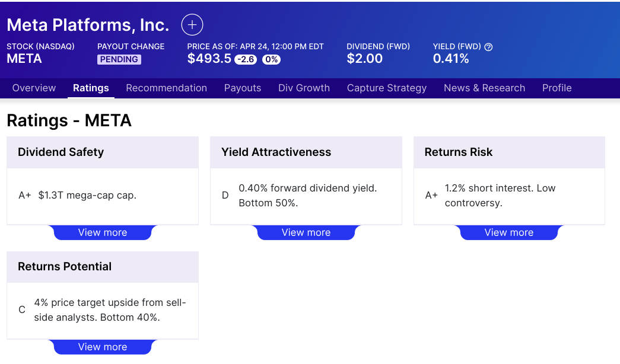Open the News & Research tab

pyautogui.click(x=484, y=88)
